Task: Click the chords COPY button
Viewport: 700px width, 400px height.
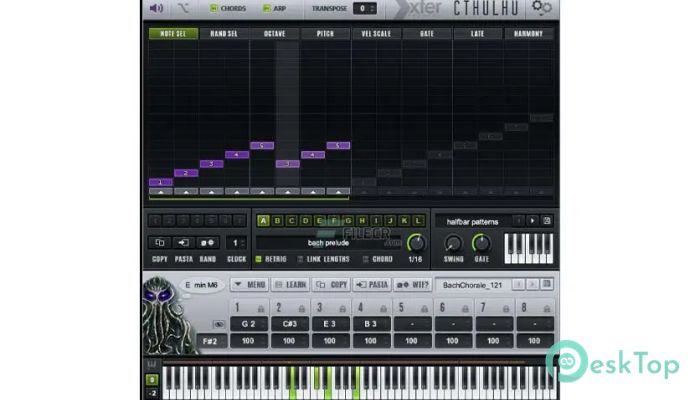Action: (x=331, y=285)
